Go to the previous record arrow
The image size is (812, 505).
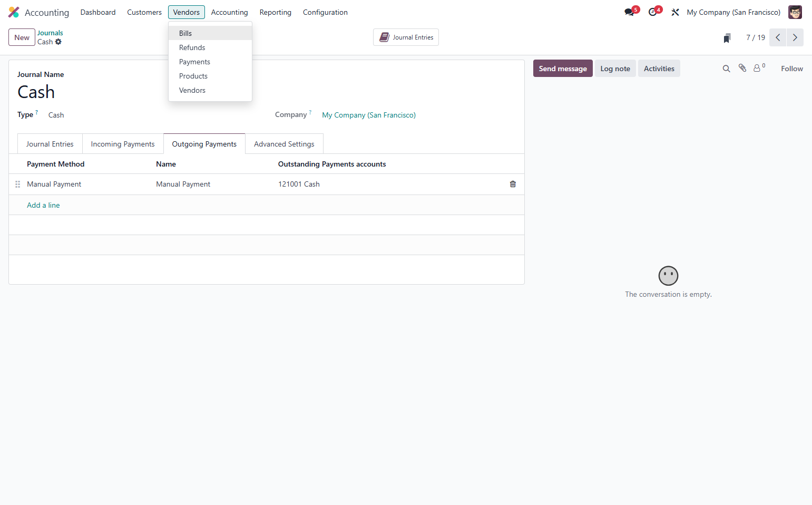(x=778, y=37)
